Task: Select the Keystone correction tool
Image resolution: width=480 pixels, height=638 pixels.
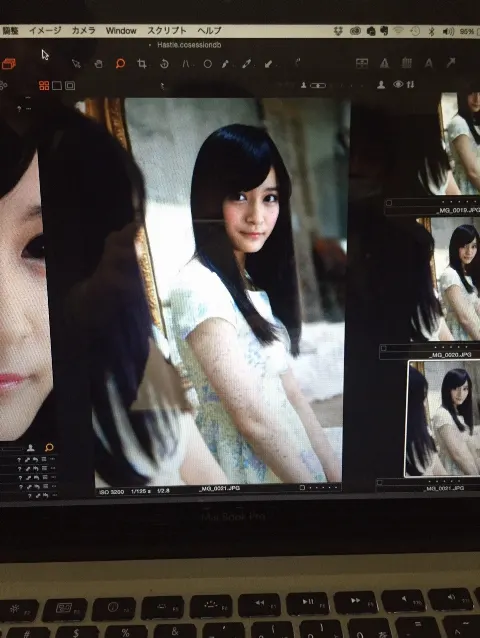Action: coord(185,64)
